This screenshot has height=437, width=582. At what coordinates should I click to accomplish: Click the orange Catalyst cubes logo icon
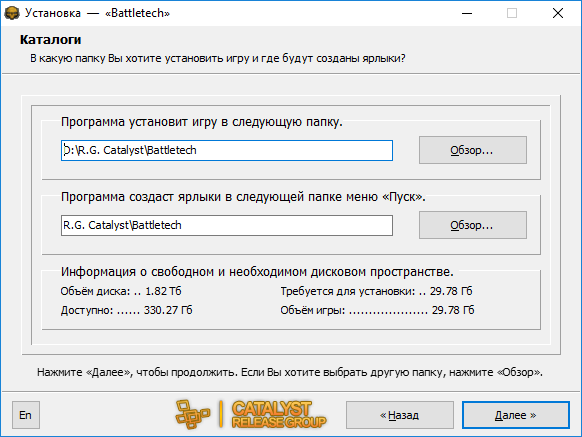coord(193,414)
